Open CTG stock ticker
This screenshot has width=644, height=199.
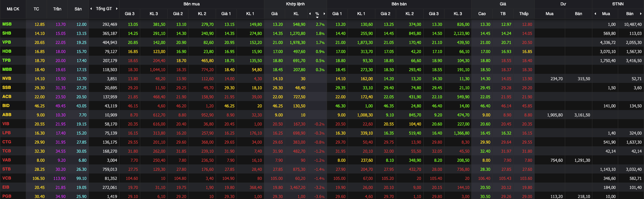(7, 142)
